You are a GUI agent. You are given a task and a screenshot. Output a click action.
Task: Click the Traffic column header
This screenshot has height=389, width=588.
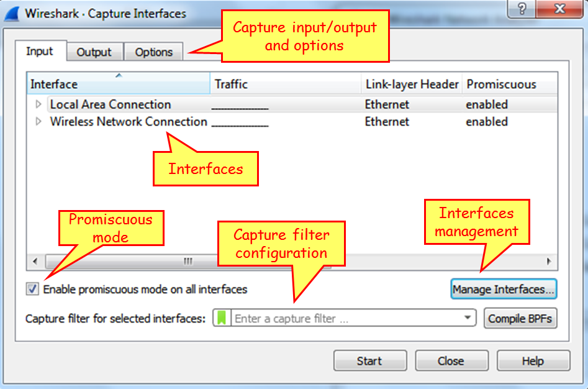(x=286, y=84)
